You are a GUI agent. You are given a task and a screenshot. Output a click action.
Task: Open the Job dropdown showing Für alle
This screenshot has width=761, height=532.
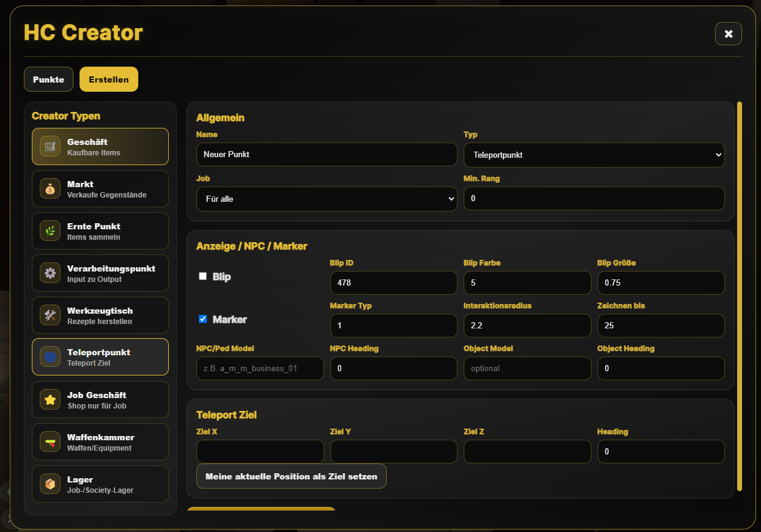coord(327,199)
